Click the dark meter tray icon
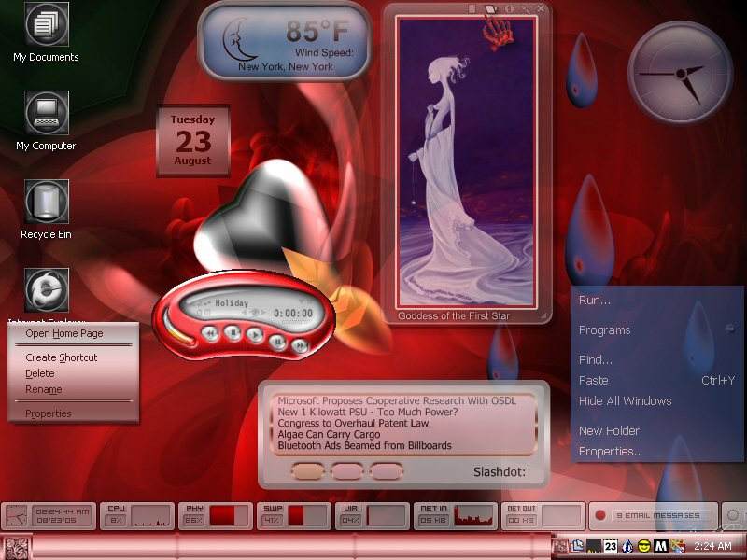 594,546
